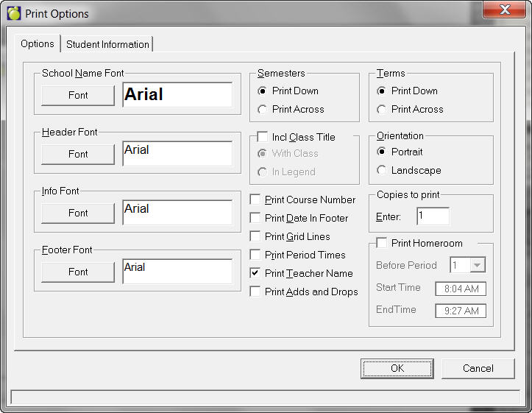This screenshot has width=532, height=413.
Task: Uncheck Print Teacher Name
Action: coord(255,273)
